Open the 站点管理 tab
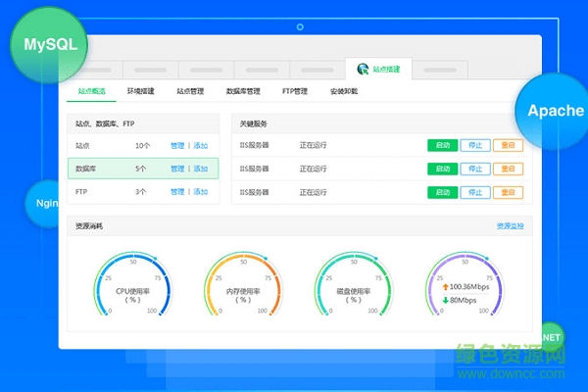Viewport: 588px width, 392px height. click(x=190, y=91)
